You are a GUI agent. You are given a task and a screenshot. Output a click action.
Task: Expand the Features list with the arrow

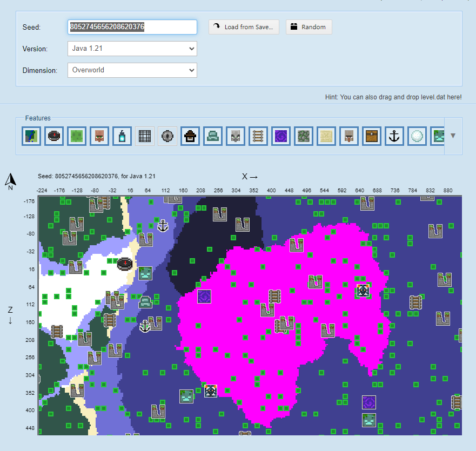pos(453,136)
